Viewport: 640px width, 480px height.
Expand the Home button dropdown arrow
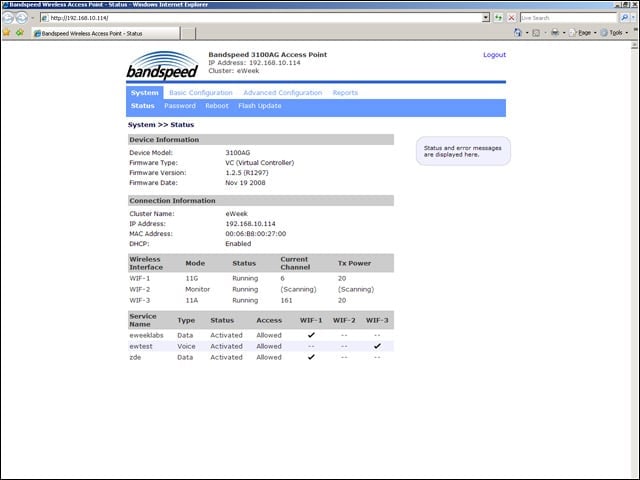coord(527,33)
